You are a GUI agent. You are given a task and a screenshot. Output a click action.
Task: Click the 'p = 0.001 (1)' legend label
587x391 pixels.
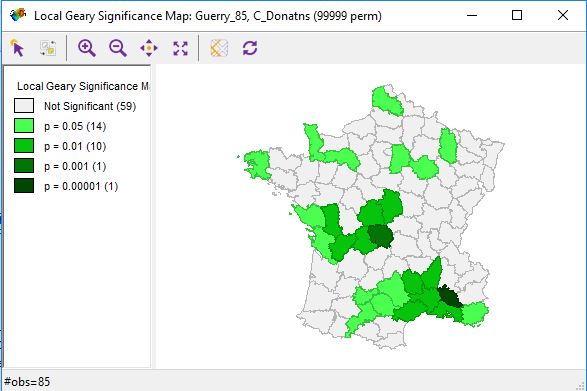click(75, 166)
